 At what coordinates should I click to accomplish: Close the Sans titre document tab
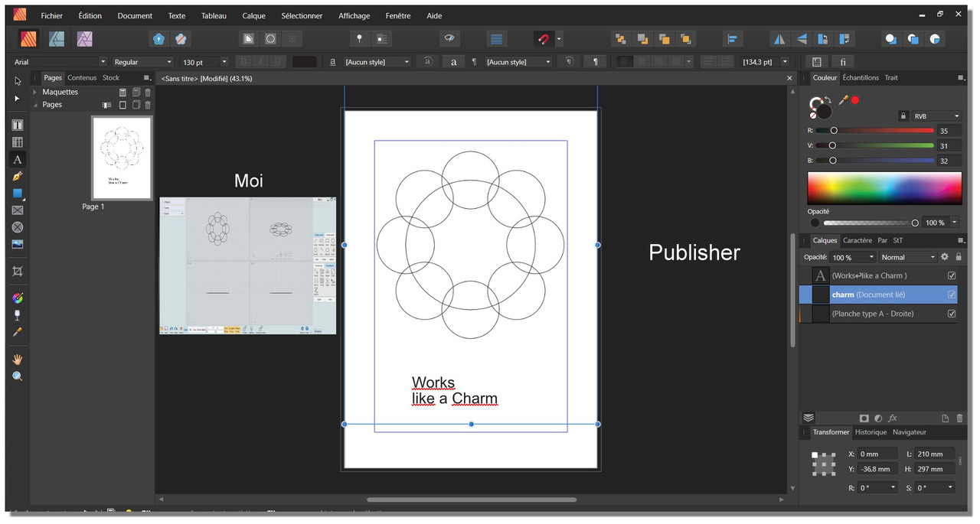pyautogui.click(x=789, y=78)
